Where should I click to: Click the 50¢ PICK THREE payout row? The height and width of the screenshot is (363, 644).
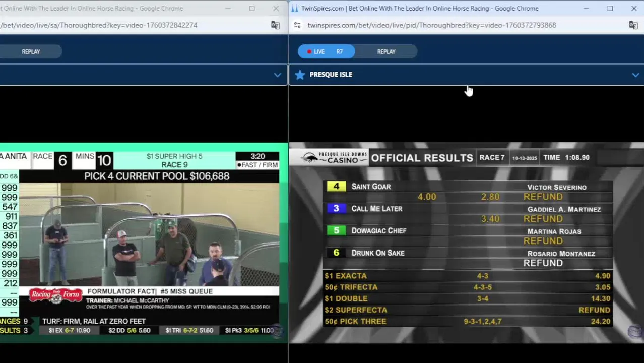point(468,321)
